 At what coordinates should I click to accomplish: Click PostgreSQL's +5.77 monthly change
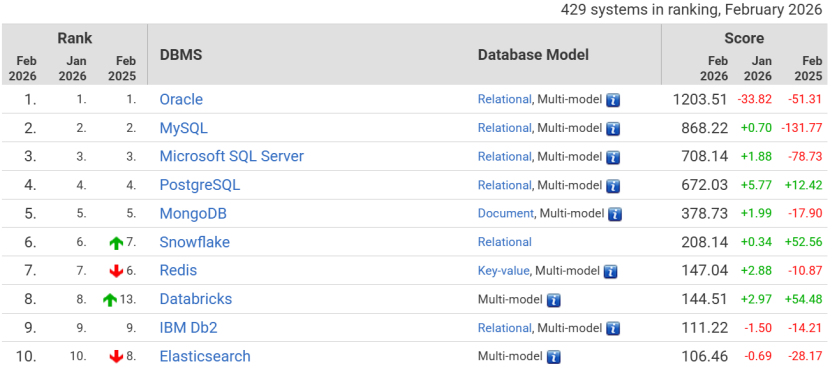tap(756, 185)
